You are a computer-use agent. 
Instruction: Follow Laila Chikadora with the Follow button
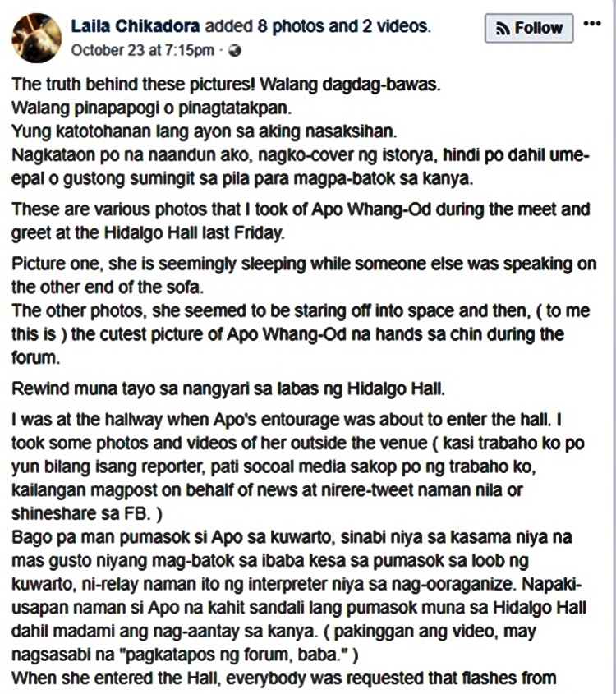point(529,28)
